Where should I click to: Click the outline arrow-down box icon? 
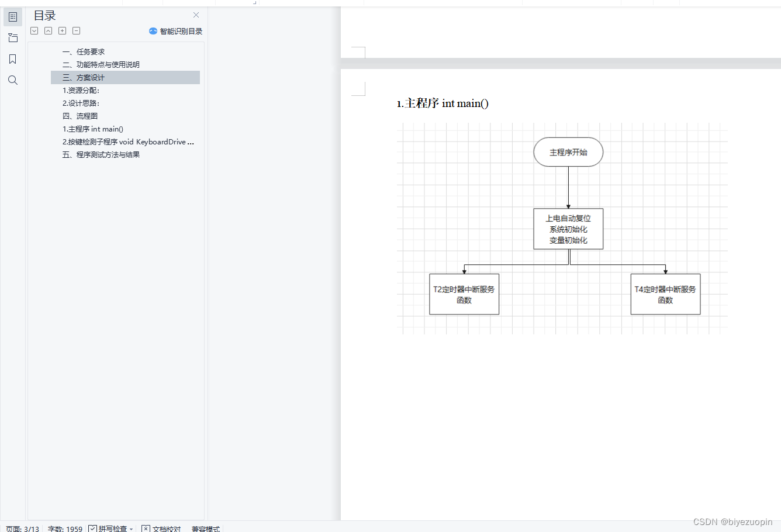pos(34,31)
